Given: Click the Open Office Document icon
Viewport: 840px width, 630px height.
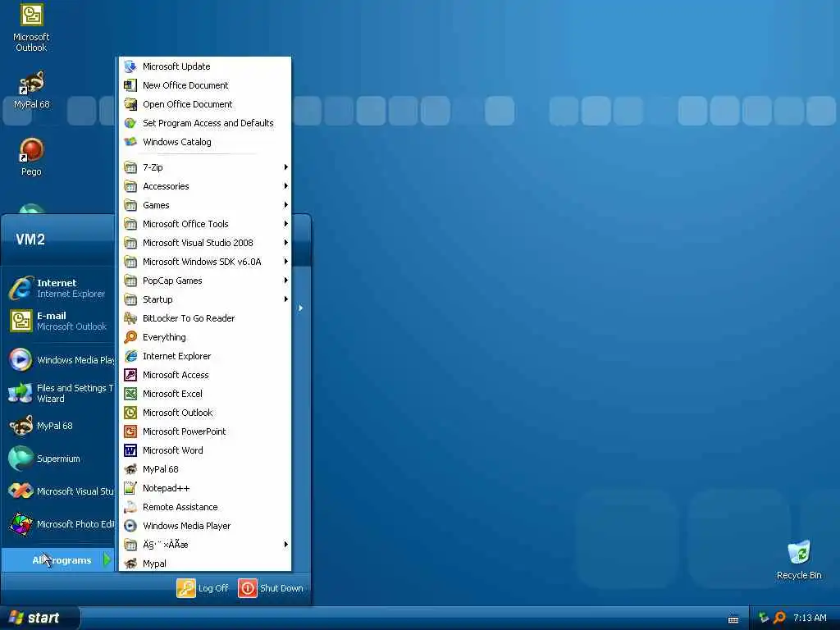Looking at the screenshot, I should point(130,104).
